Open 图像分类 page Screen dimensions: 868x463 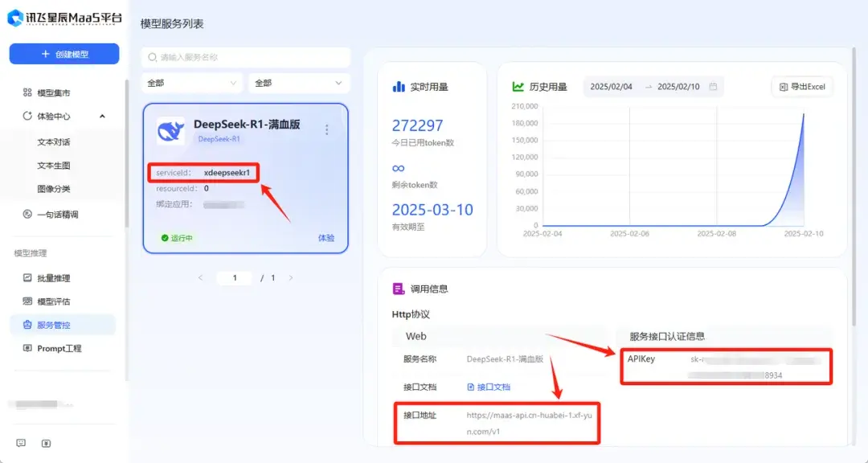click(54, 189)
